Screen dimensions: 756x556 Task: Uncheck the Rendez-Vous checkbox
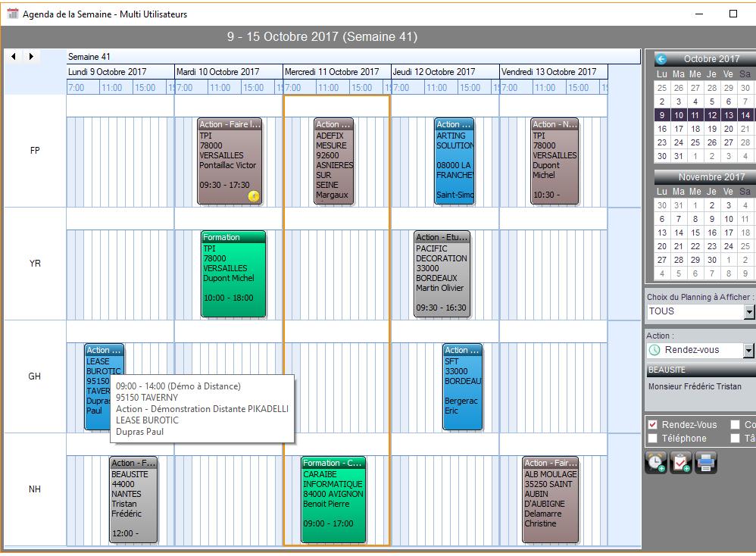[653, 424]
